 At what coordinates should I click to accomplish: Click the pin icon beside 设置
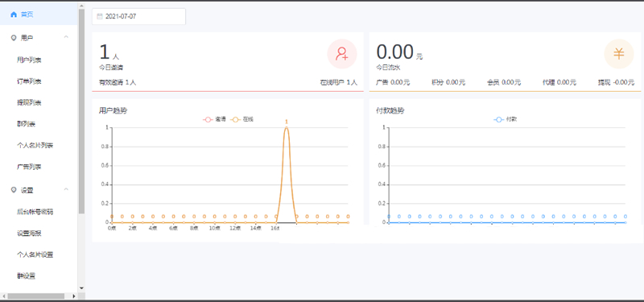tap(14, 190)
